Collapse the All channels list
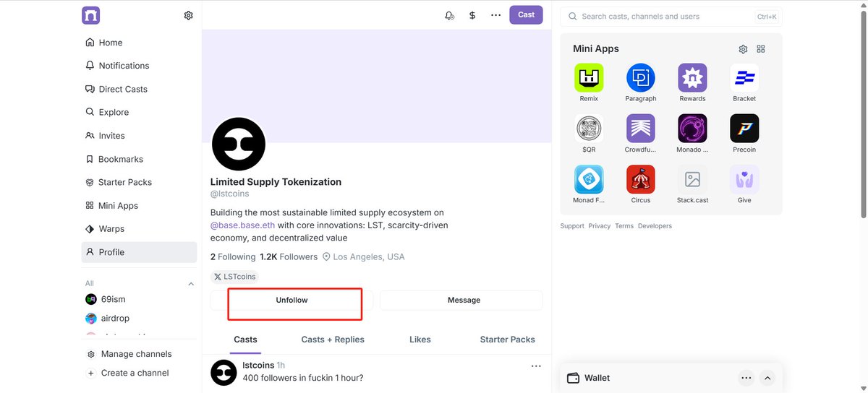Viewport: 868px width, 393px height. click(x=191, y=284)
